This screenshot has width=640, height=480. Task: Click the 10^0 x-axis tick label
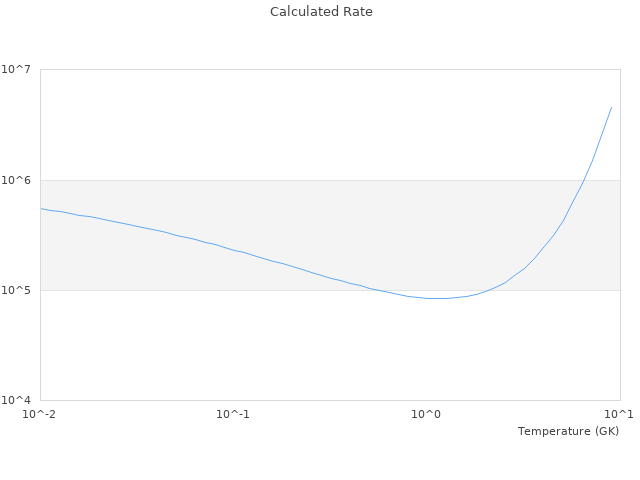tap(427, 414)
